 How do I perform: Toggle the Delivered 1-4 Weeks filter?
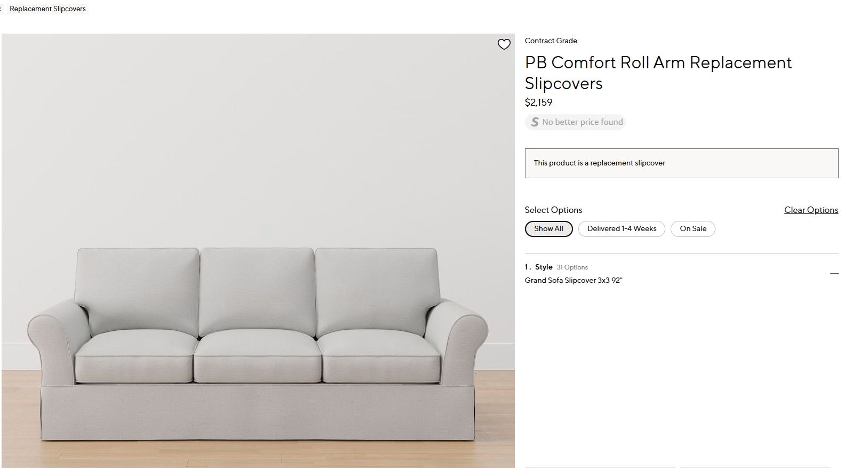point(622,229)
